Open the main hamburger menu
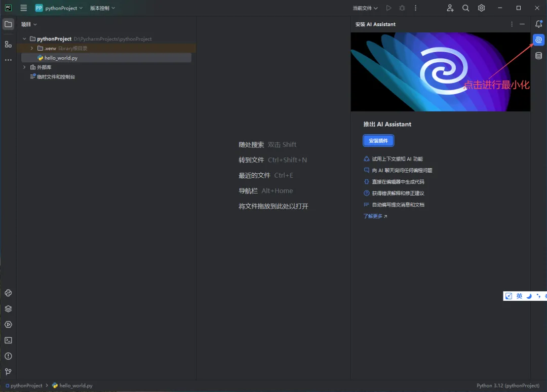547x392 pixels. click(x=24, y=8)
